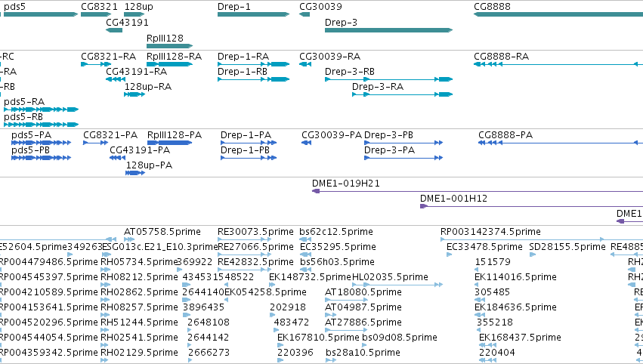Image resolution: width=643 pixels, height=364 pixels.
Task: Select the pds5 gene label
Action: tap(14, 7)
